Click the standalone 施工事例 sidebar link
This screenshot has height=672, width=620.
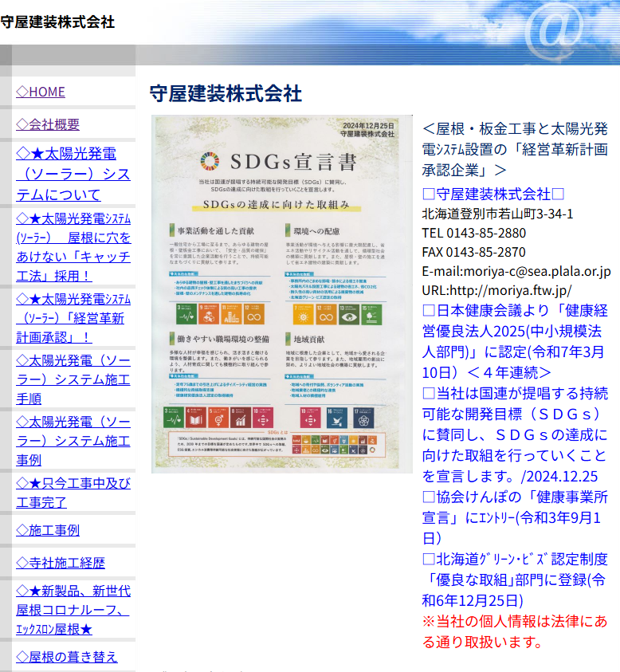48,530
